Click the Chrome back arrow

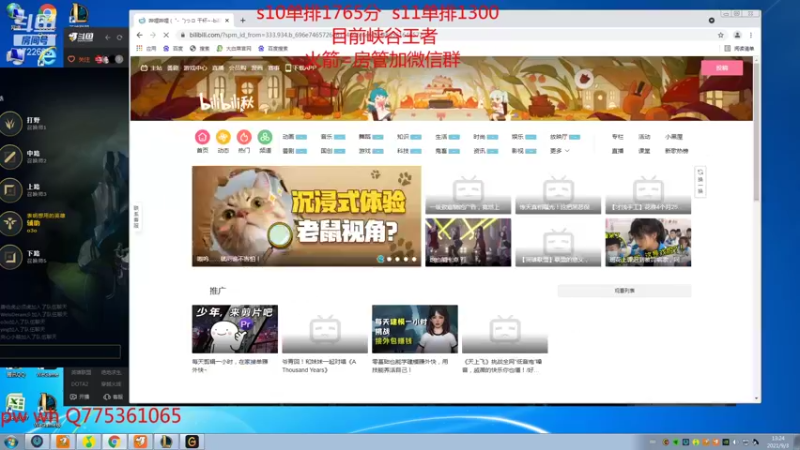click(140, 35)
